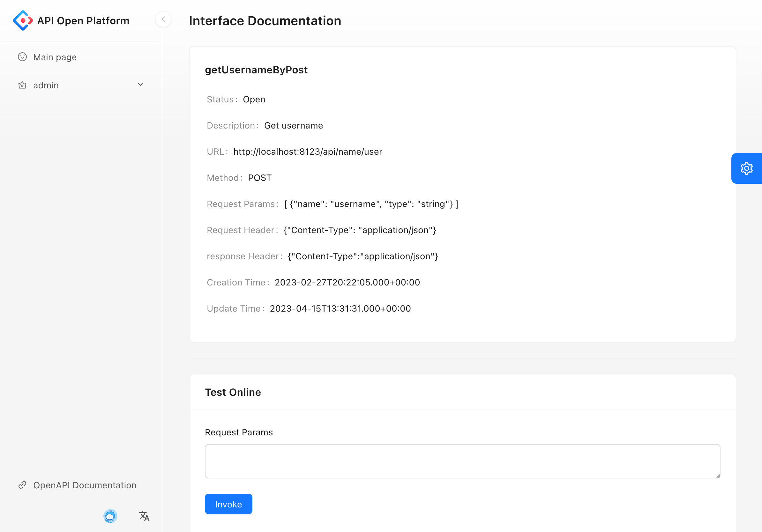Focus the Request Params text area
Screen dimensions: 762x532
tap(463, 462)
